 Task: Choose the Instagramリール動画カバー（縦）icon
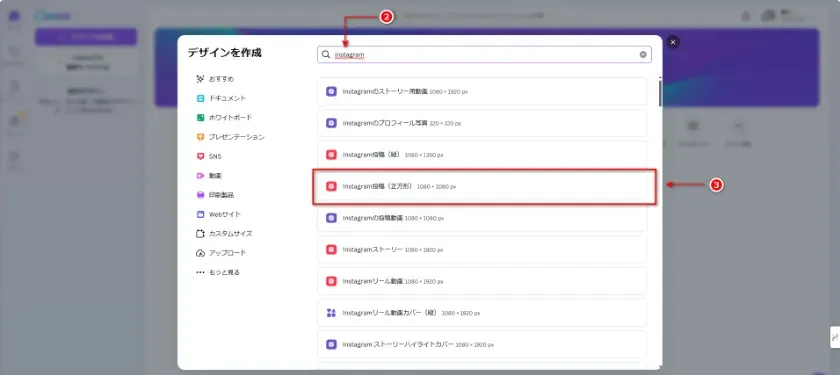pyautogui.click(x=332, y=313)
